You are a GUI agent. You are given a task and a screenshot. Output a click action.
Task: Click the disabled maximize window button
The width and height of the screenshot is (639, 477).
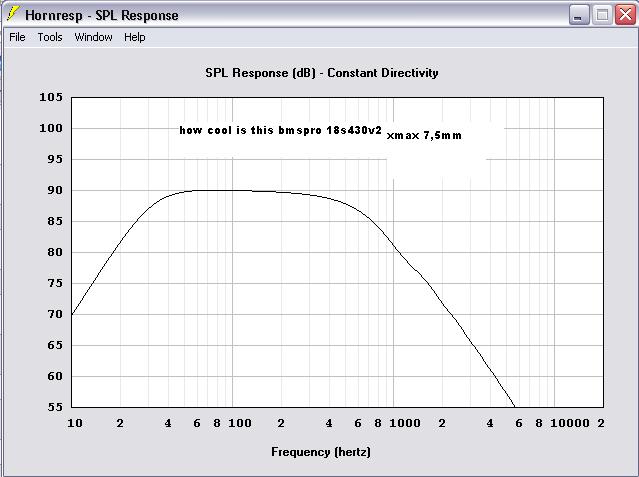602,15
